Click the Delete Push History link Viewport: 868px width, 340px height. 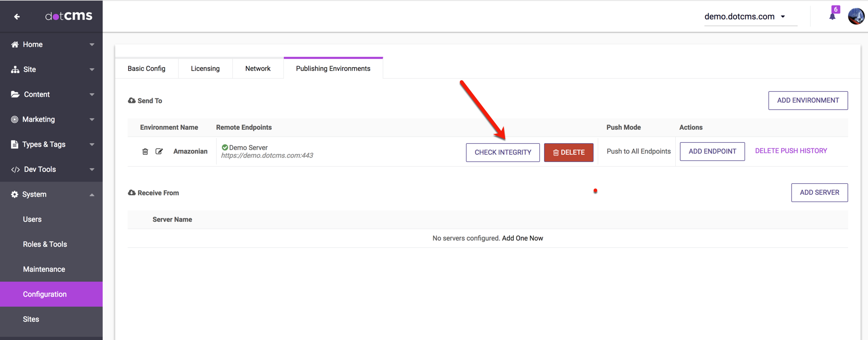(790, 151)
